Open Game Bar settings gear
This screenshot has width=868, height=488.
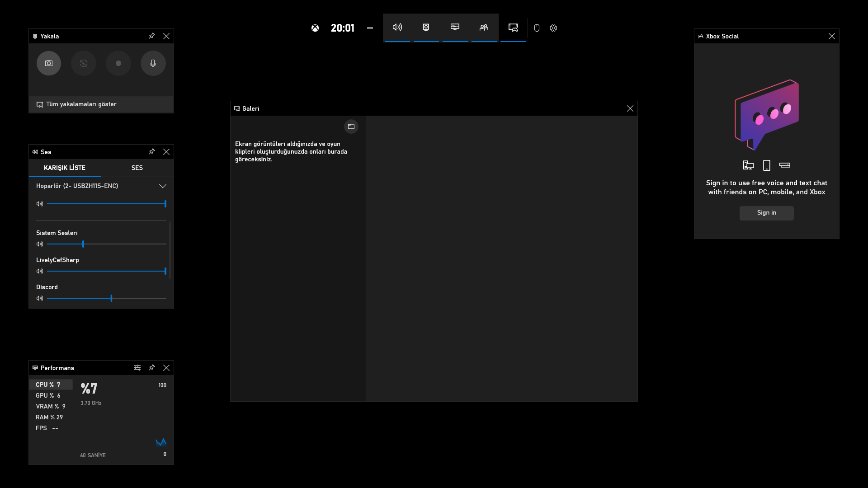tap(553, 28)
